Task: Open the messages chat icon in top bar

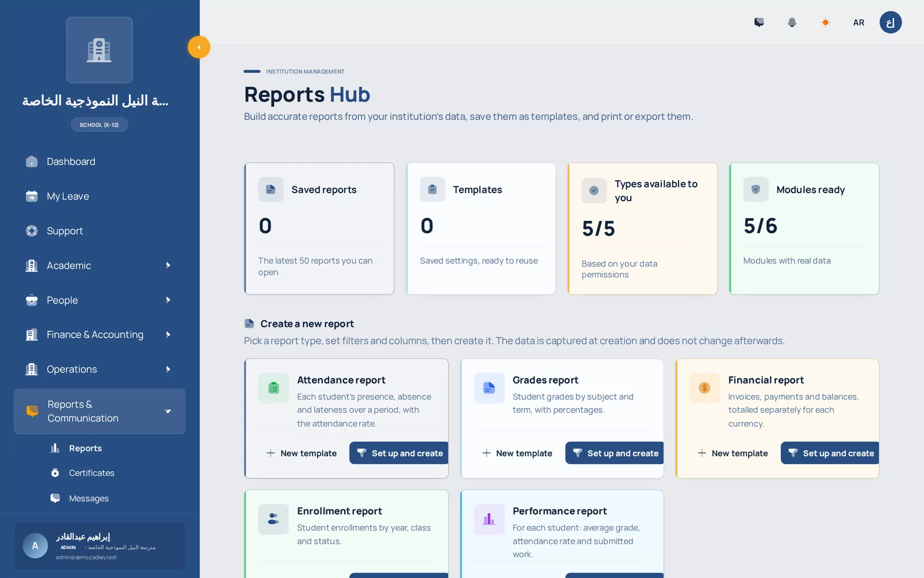Action: [x=759, y=23]
